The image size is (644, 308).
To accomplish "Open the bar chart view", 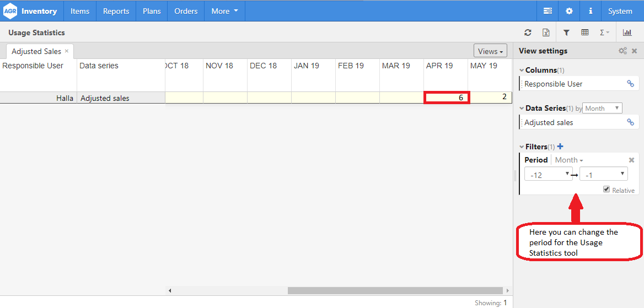I will point(627,33).
